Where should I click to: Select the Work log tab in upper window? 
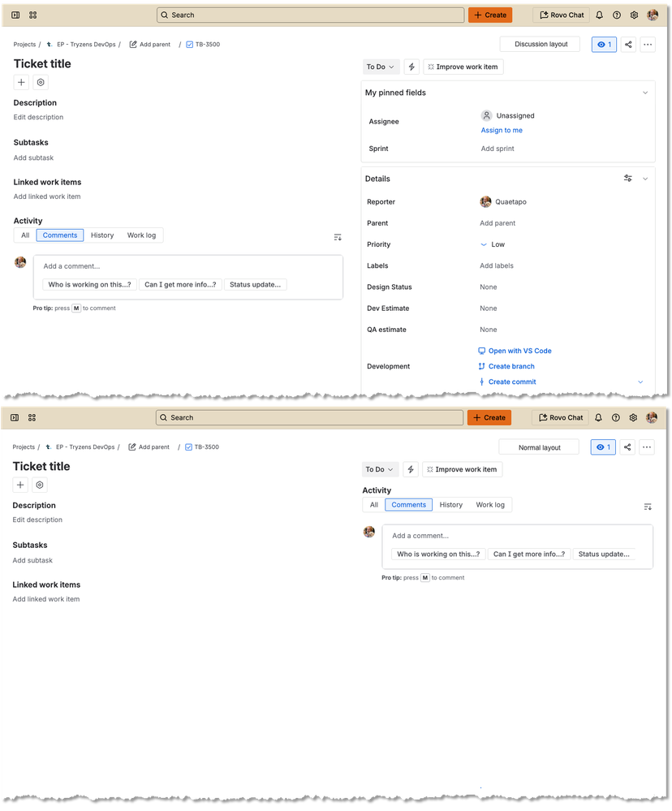(x=141, y=235)
